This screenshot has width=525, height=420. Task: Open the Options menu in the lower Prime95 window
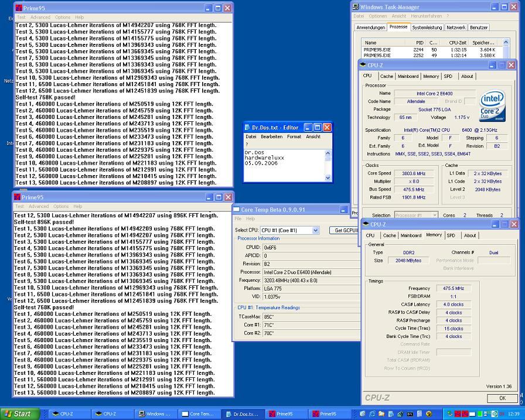[60, 207]
